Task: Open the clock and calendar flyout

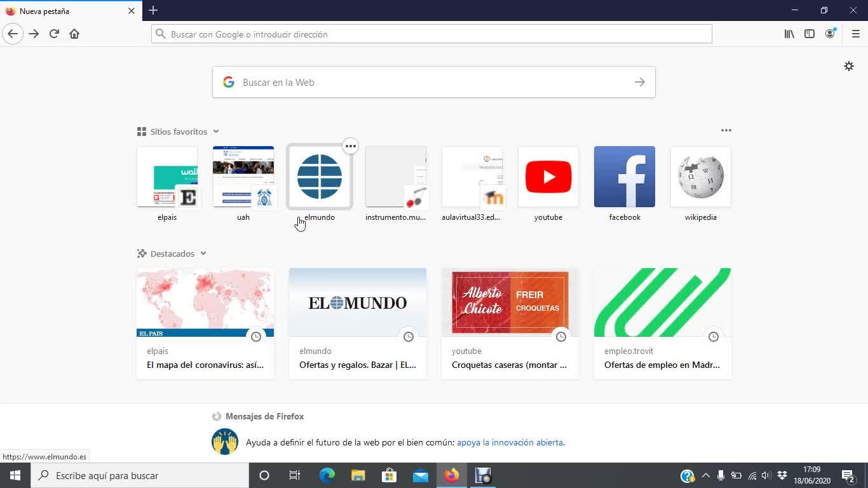Action: click(812, 475)
